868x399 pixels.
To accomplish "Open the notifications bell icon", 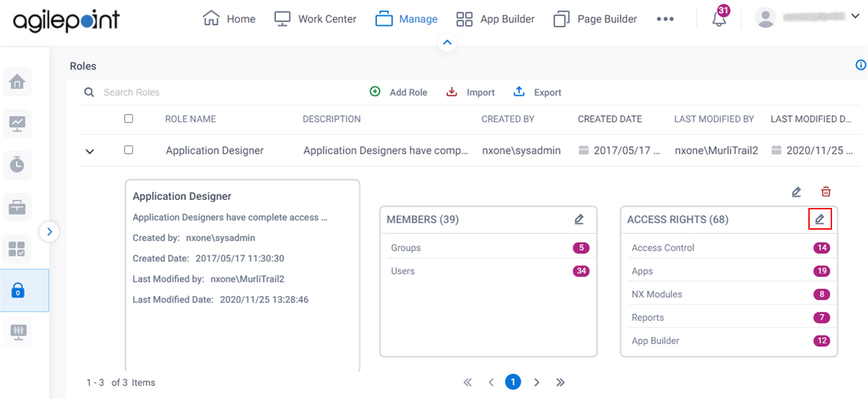I will [719, 19].
